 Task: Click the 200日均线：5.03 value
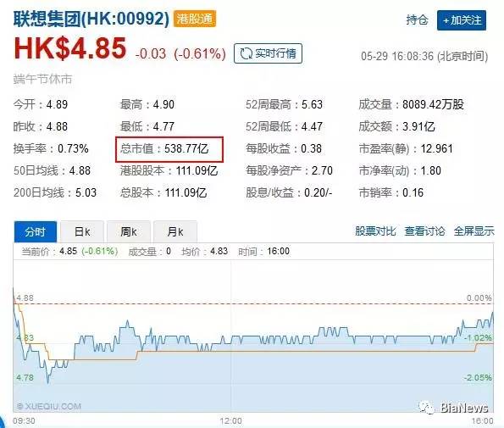pyautogui.click(x=55, y=193)
